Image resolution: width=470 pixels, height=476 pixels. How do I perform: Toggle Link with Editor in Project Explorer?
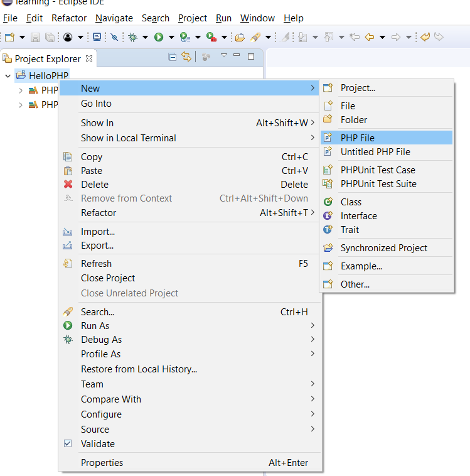[186, 57]
